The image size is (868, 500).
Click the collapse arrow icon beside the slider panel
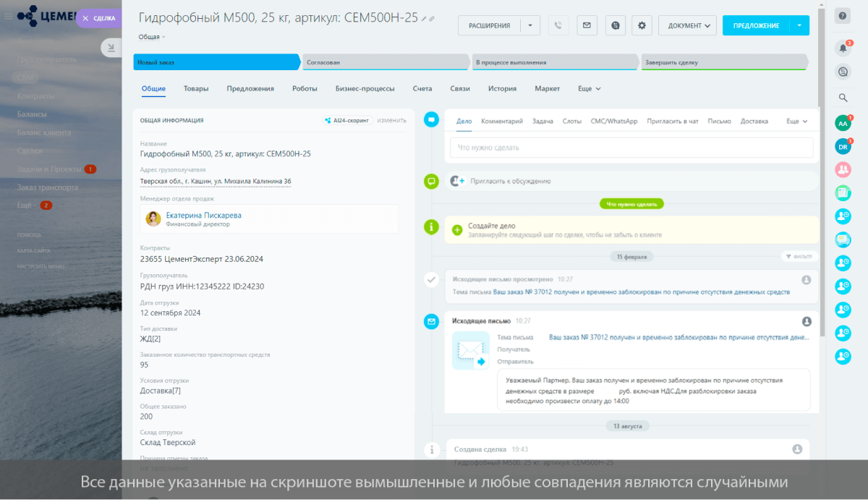coord(111,48)
